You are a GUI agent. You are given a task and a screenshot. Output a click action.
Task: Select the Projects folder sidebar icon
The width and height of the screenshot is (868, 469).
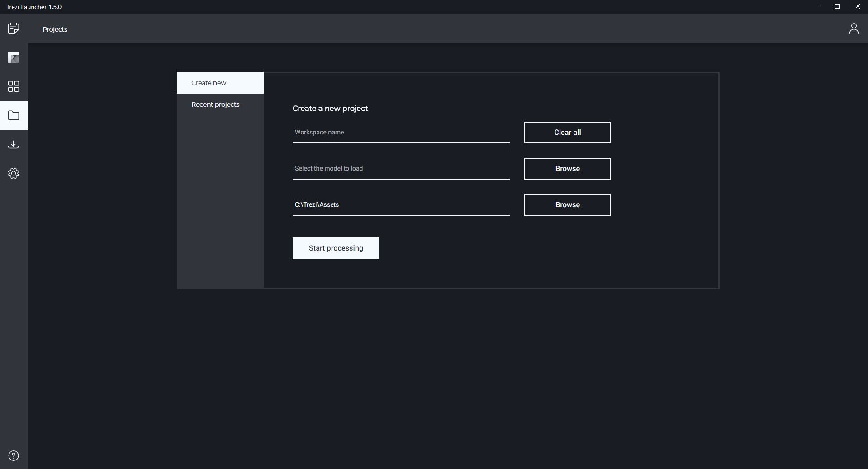click(x=14, y=115)
